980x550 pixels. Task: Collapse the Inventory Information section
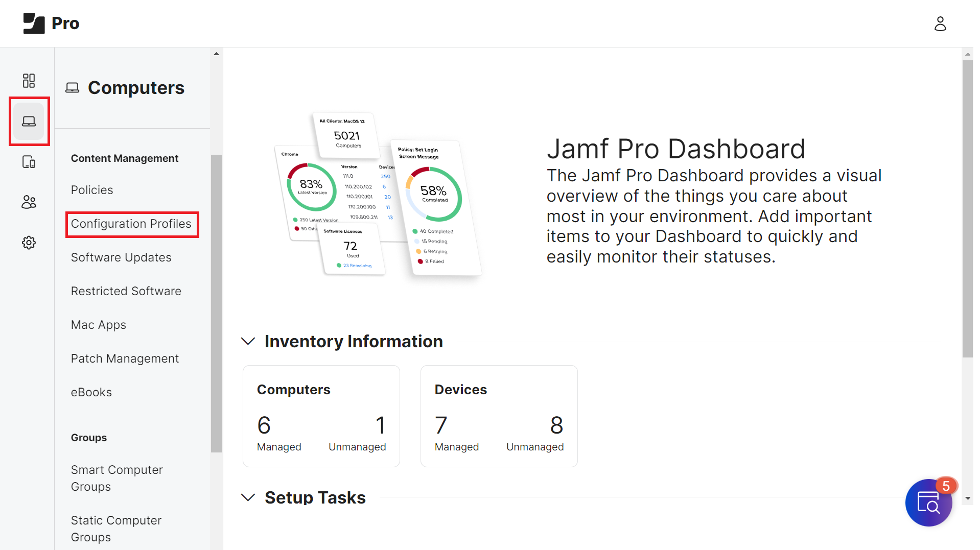[x=248, y=341]
